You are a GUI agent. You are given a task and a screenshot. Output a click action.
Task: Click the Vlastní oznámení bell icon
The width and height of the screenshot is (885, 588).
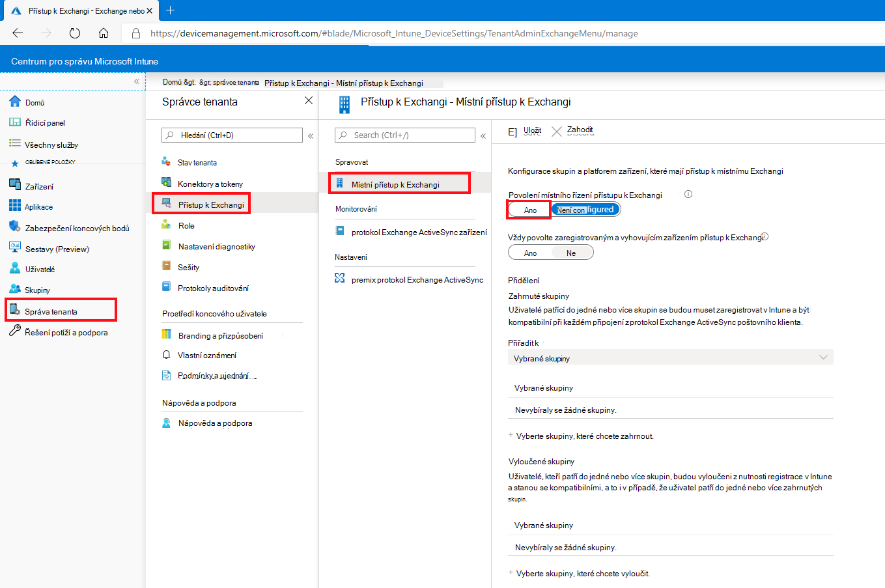click(167, 355)
